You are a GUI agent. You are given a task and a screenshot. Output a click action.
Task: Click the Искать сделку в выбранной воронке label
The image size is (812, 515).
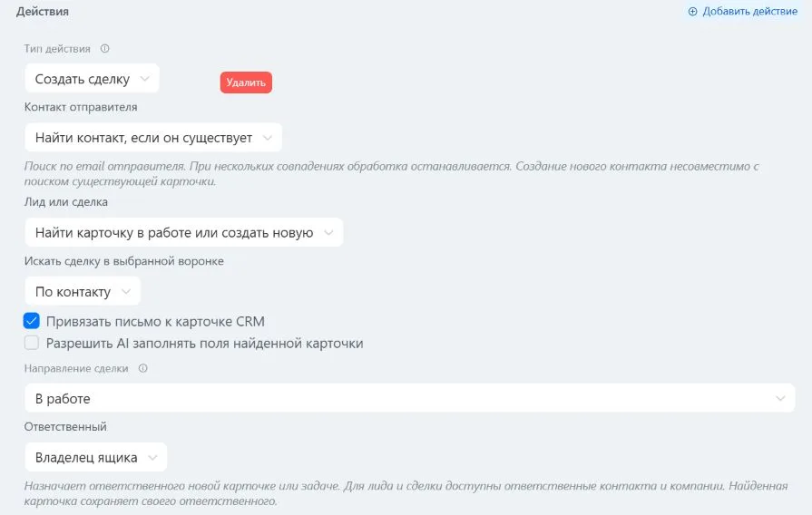tap(124, 261)
